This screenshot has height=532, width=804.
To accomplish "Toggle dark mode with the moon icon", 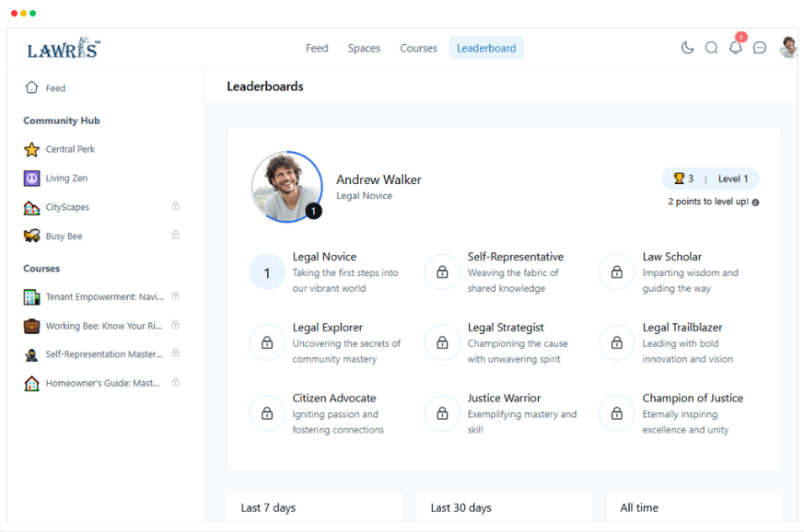I will click(x=687, y=48).
